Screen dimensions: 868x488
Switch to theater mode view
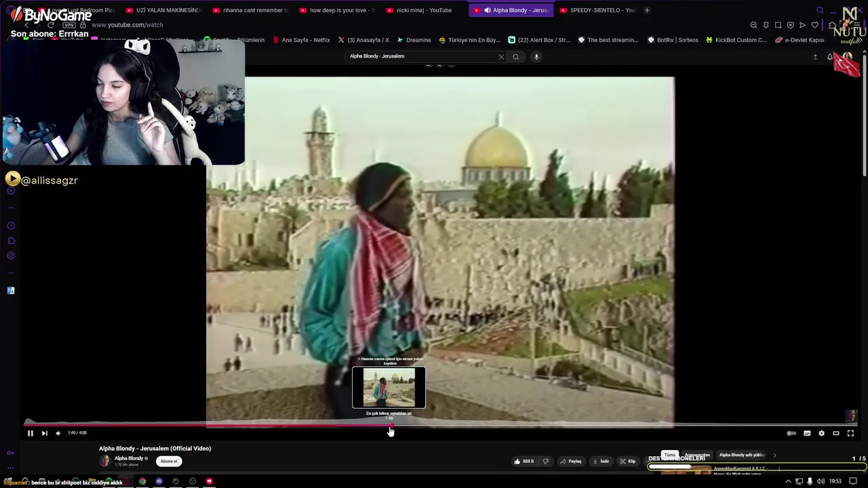pos(836,433)
